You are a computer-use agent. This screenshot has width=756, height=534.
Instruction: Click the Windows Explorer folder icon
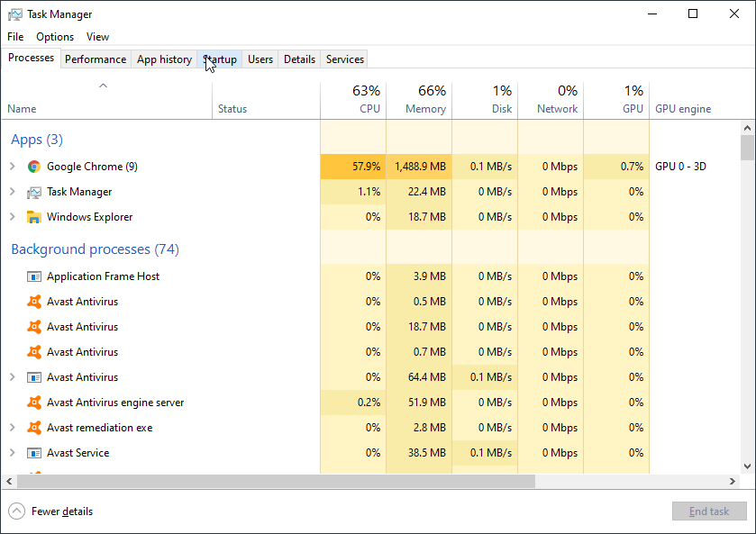click(34, 217)
